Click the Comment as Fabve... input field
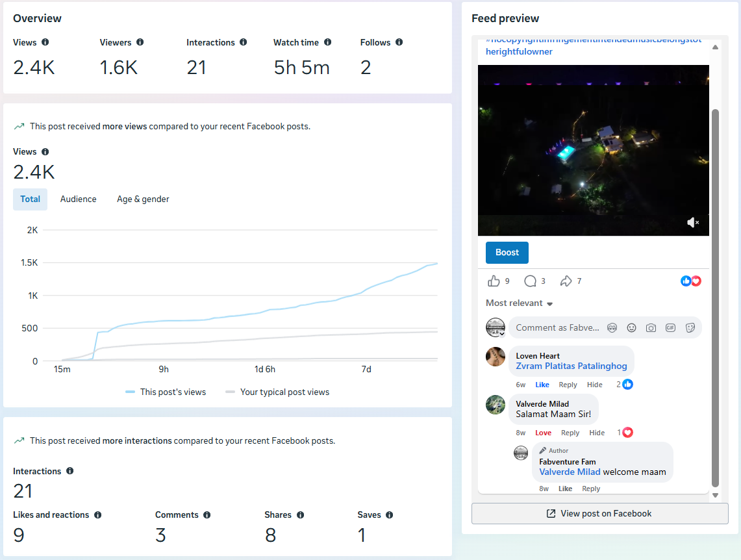 [x=557, y=328]
